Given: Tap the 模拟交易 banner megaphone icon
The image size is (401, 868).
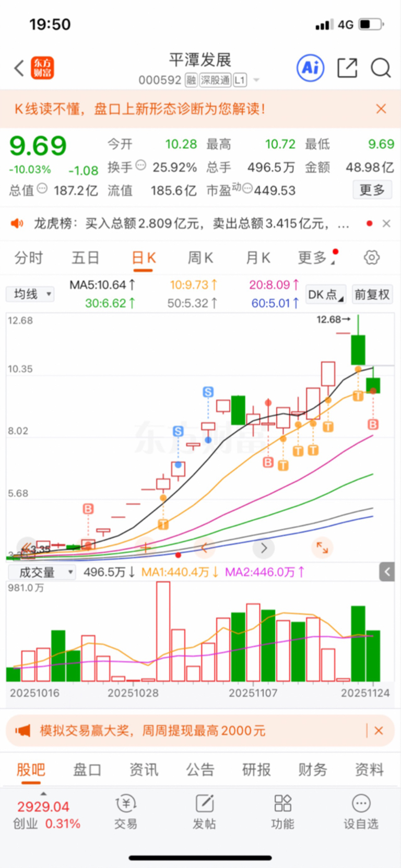Looking at the screenshot, I should [22, 731].
